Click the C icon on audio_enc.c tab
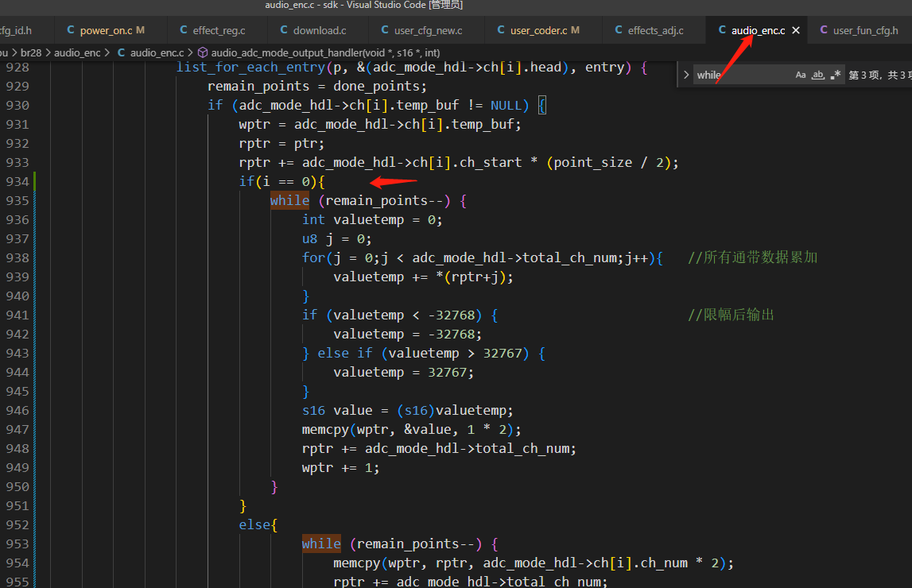Screen dimensions: 912x588 [722, 29]
